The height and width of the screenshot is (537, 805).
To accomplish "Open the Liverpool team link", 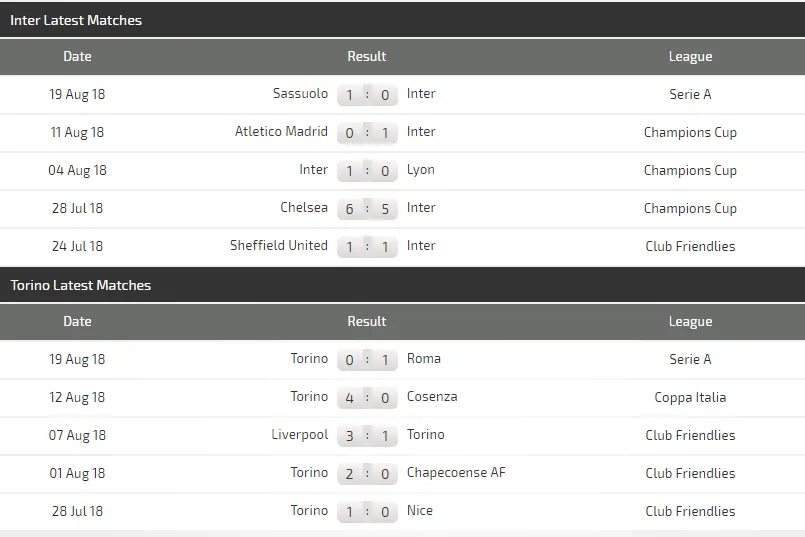I will tap(300, 435).
